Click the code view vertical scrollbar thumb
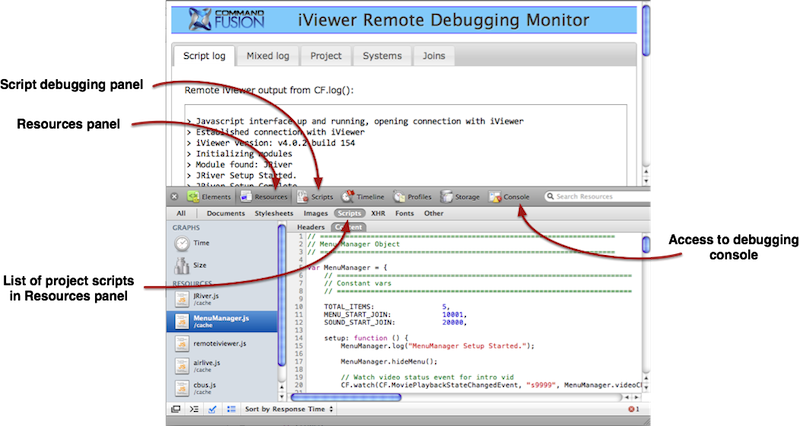Image resolution: width=800 pixels, height=426 pixels. (x=646, y=244)
